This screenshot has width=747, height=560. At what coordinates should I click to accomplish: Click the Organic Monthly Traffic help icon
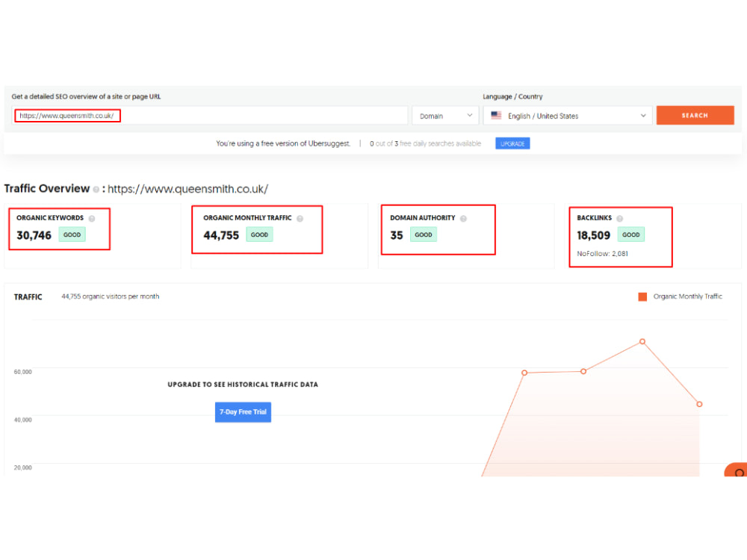pos(300,219)
